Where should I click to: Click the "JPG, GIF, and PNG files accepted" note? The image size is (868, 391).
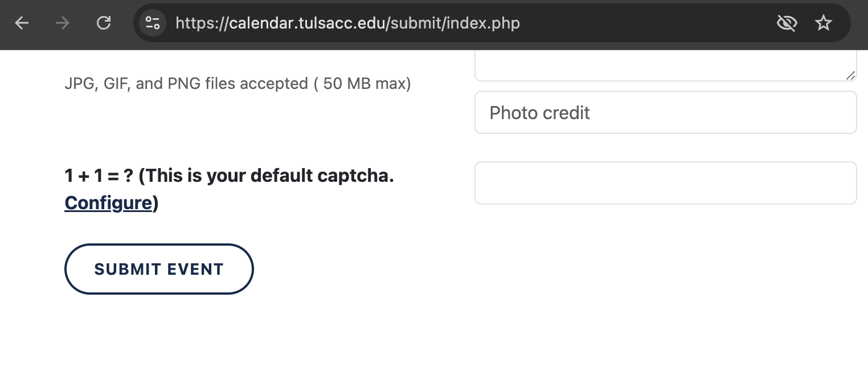click(186, 84)
